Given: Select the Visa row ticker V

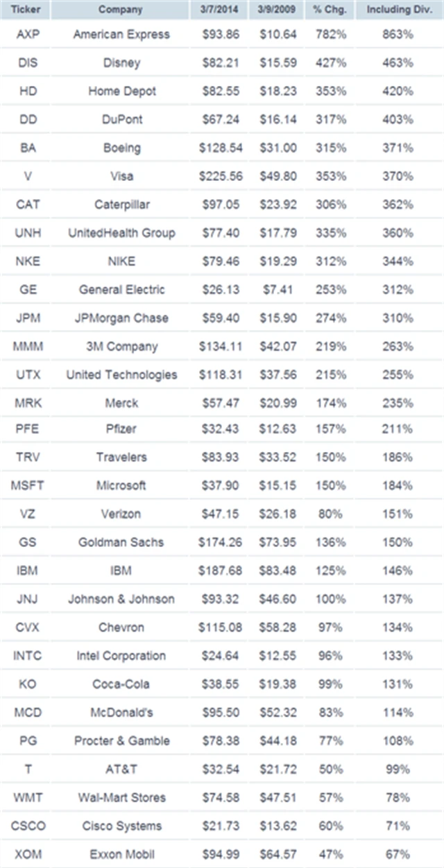Looking at the screenshot, I should coord(28,176).
